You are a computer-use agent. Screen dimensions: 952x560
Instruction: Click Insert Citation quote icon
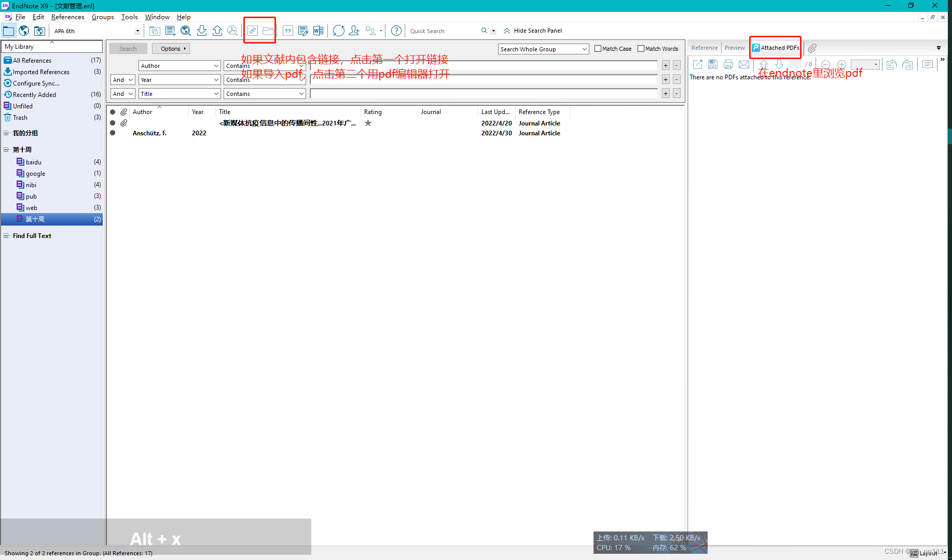[x=288, y=31]
